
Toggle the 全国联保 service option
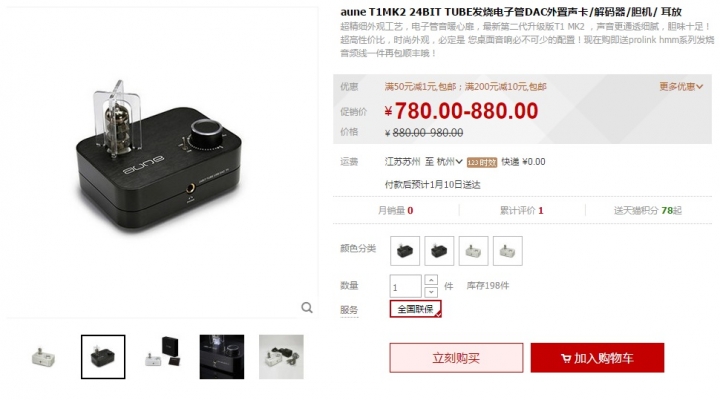(416, 309)
